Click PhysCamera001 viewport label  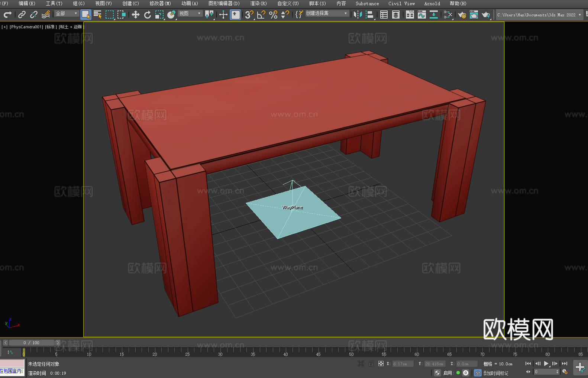26,27
